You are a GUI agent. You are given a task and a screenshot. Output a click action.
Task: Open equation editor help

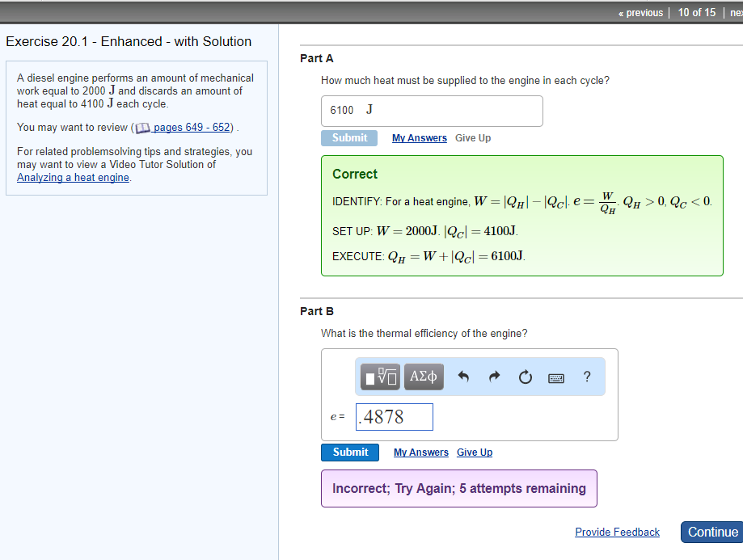pos(586,377)
